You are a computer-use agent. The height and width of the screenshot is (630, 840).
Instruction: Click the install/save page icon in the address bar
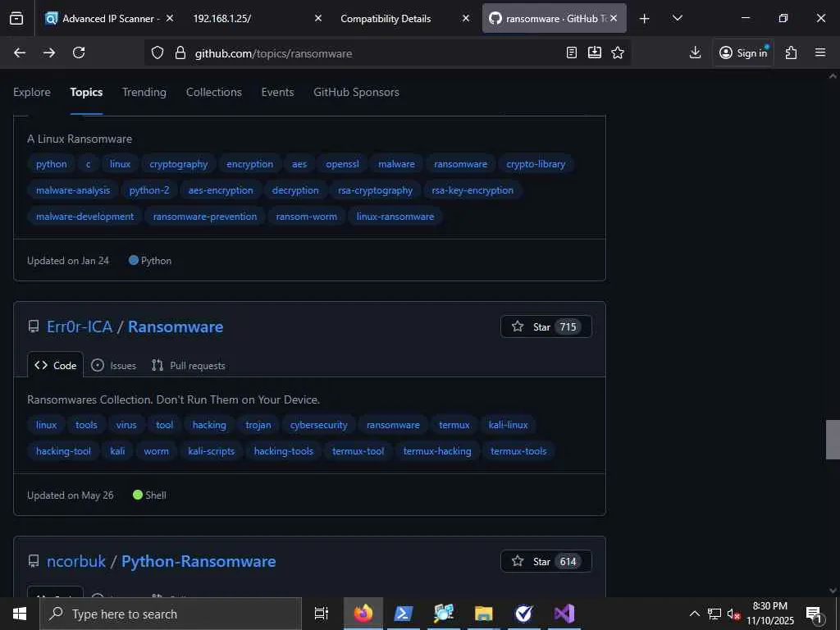pos(595,52)
